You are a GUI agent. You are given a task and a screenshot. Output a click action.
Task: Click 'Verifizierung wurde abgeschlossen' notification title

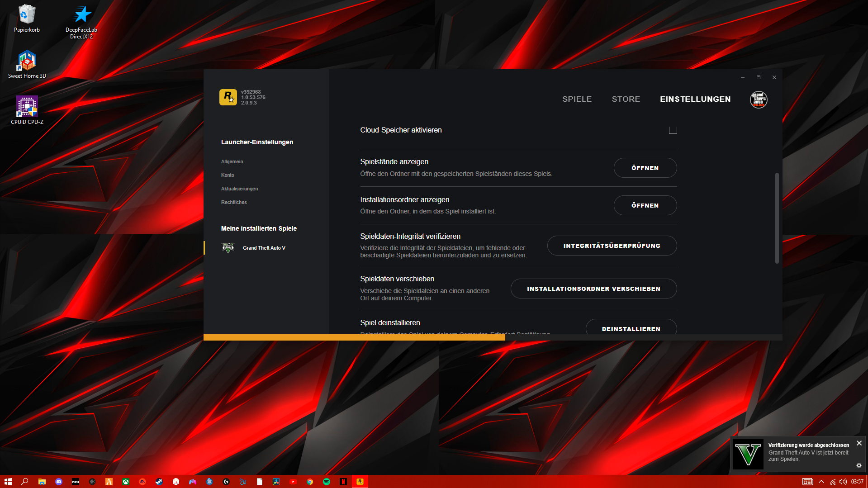809,445
